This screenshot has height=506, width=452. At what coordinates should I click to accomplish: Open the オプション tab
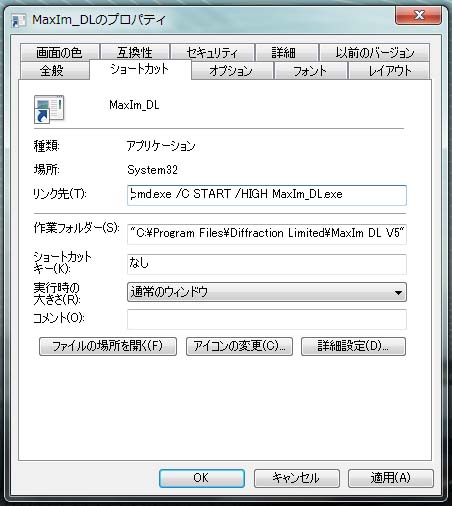pyautogui.click(x=232, y=70)
